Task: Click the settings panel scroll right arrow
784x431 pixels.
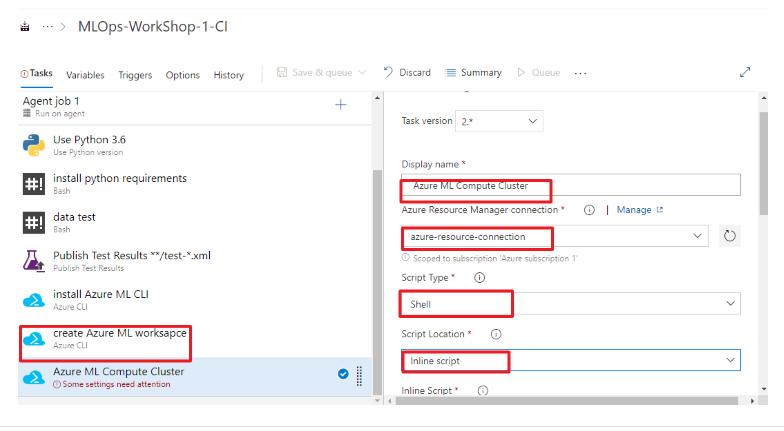Action: 752,401
